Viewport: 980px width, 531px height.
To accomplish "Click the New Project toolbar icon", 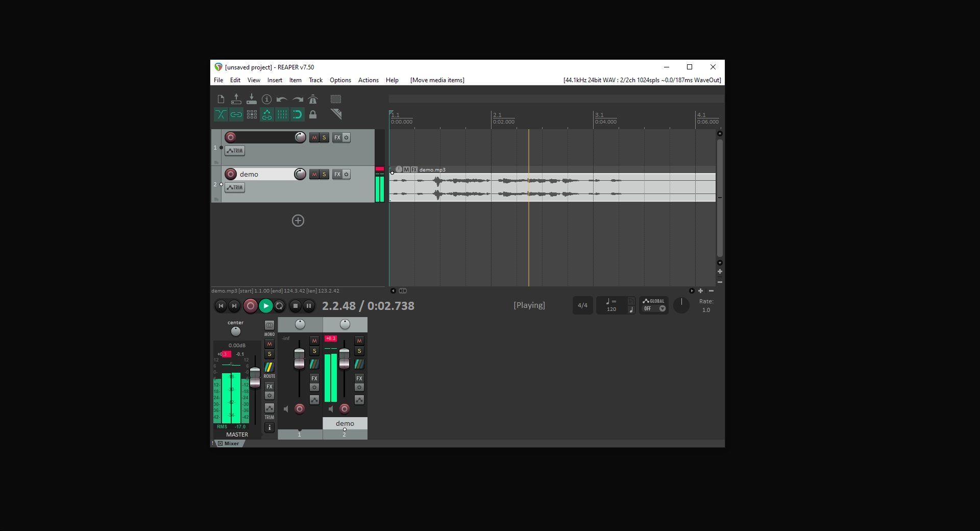I will pos(220,100).
